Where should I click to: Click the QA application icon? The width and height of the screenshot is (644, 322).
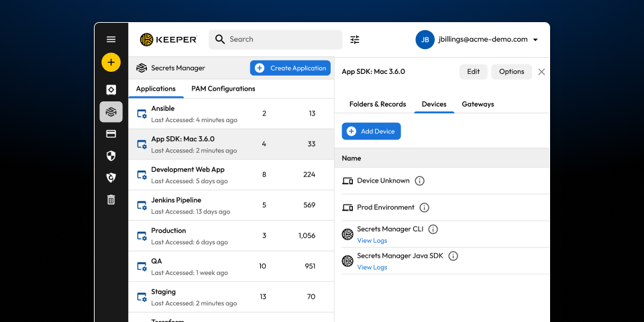click(x=142, y=266)
